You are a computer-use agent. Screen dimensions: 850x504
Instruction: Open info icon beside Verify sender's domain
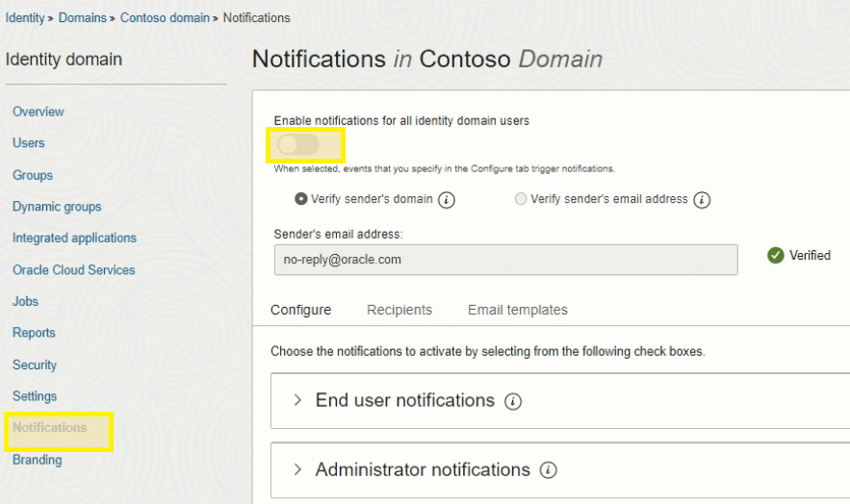tap(446, 200)
